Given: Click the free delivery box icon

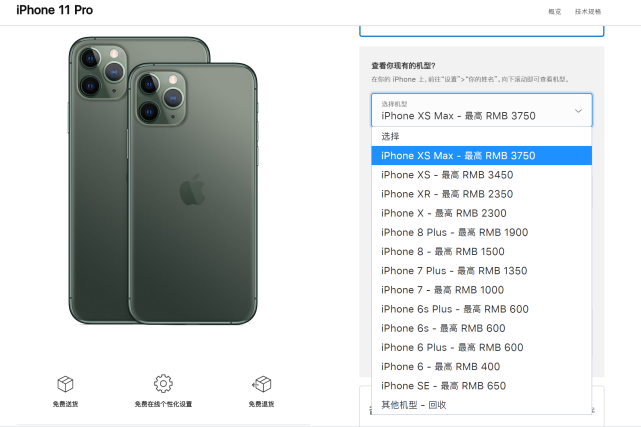Looking at the screenshot, I should [x=65, y=384].
